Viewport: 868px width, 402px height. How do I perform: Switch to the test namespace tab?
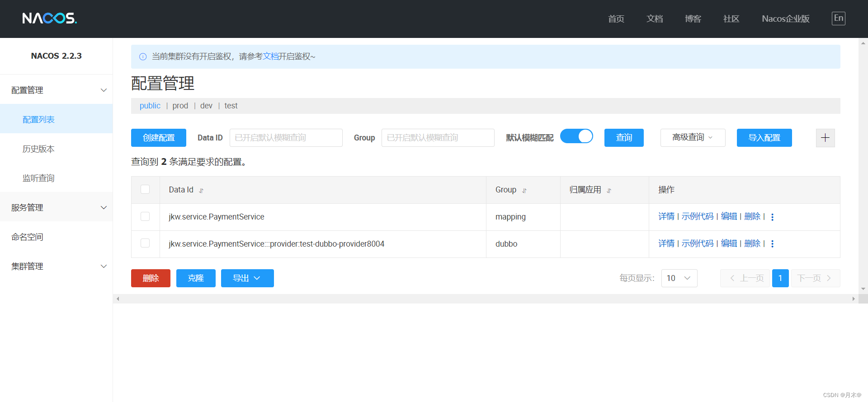tap(231, 106)
